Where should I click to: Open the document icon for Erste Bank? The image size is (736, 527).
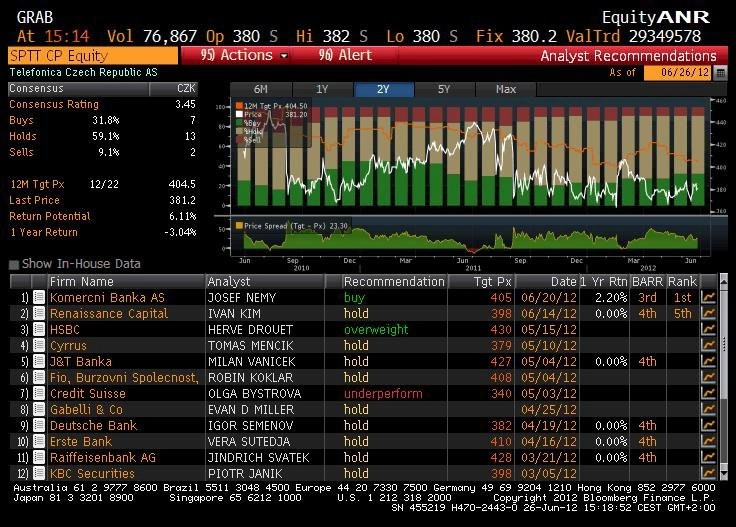(x=39, y=441)
